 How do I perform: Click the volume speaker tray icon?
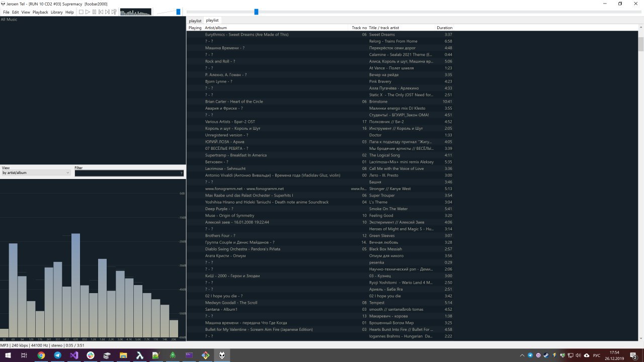click(x=577, y=355)
